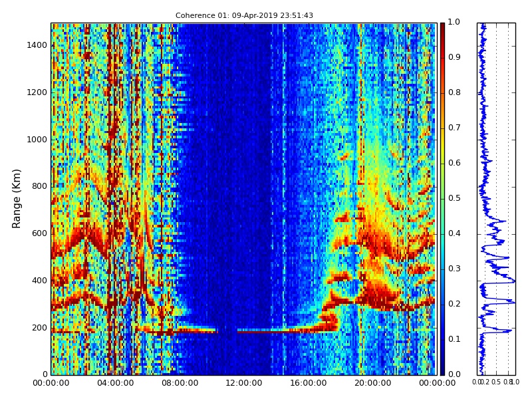This screenshot has width=532, height=399.
Task: Click the colorbar 0.5 label
Action: pos(454,198)
